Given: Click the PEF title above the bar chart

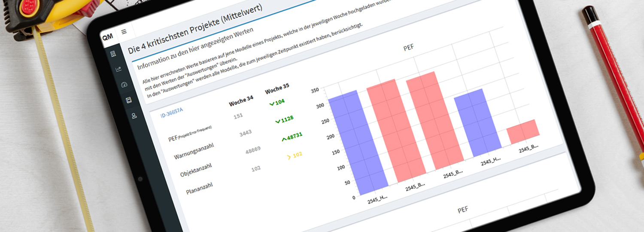Looking at the screenshot, I should pos(408,48).
